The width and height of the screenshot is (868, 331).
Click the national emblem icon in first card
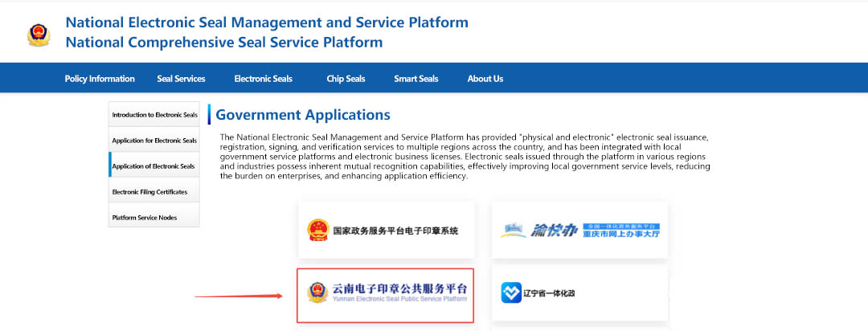coord(318,231)
